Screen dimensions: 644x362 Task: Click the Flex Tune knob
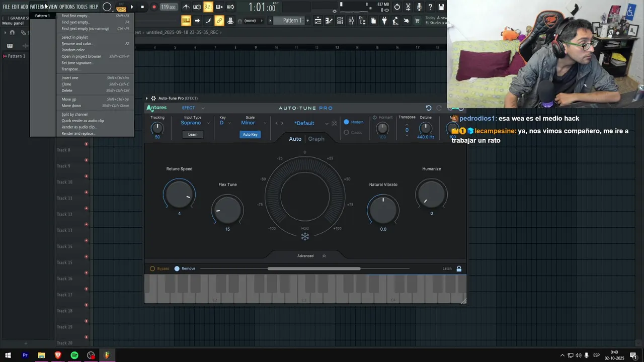[x=227, y=209]
